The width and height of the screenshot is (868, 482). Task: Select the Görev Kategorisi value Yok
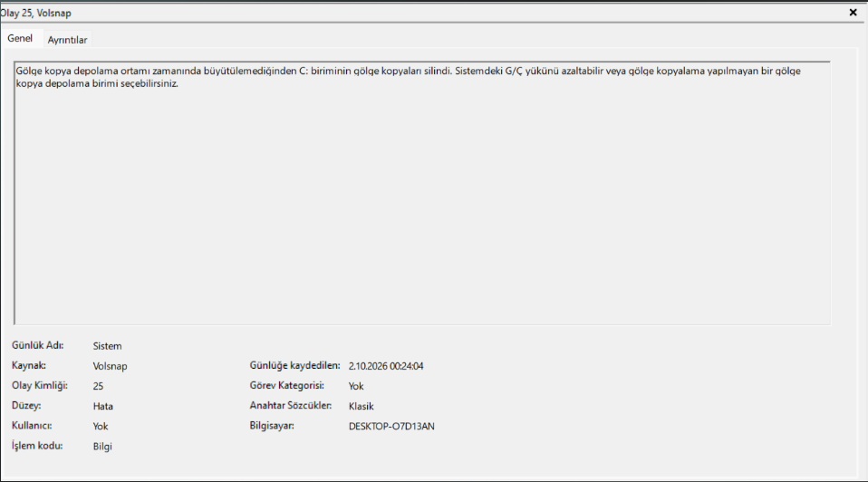(x=356, y=386)
